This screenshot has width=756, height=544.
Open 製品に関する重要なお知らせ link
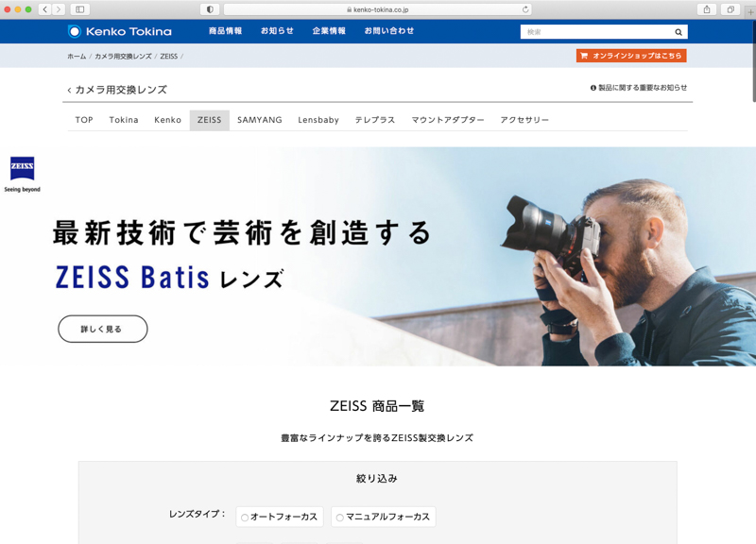639,88
